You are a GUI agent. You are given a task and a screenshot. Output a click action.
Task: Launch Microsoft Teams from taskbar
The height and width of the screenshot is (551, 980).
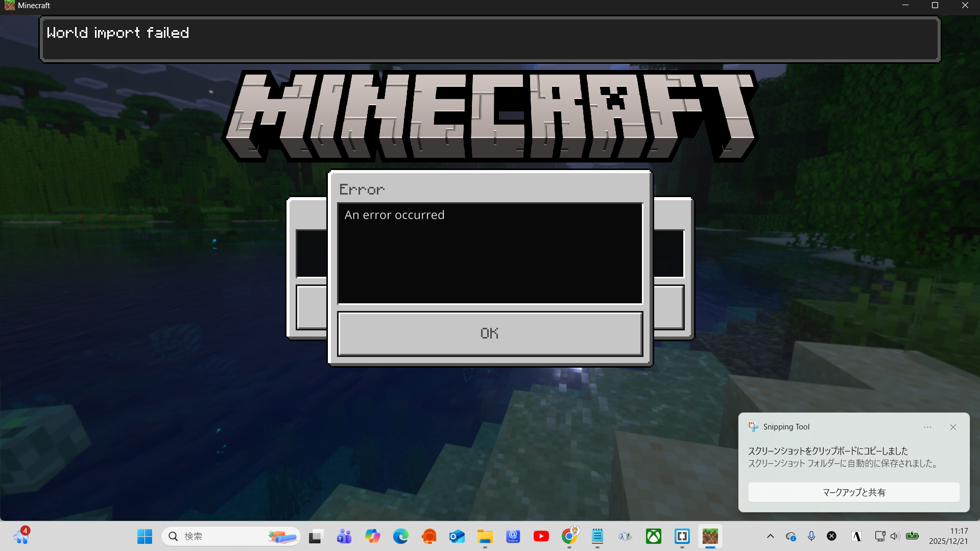(344, 536)
